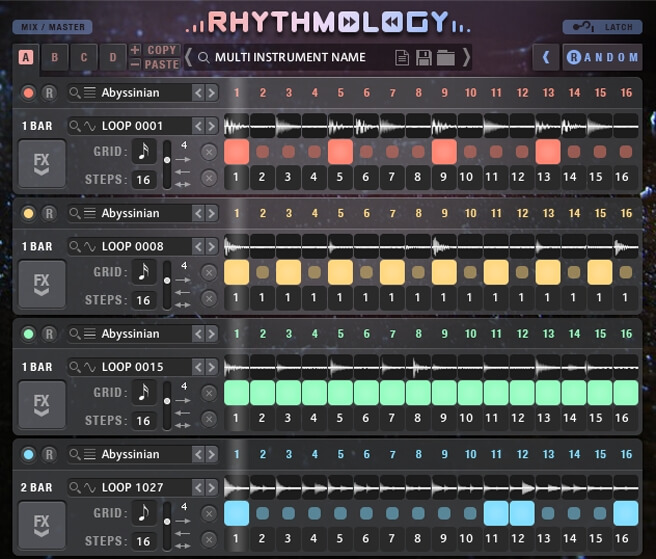Select step 12 header on green track
This screenshot has height=559, width=656.
pos(522,334)
